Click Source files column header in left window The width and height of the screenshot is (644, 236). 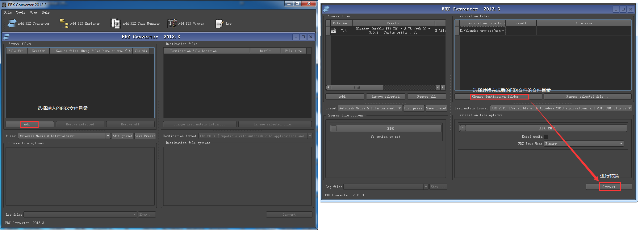91,51
